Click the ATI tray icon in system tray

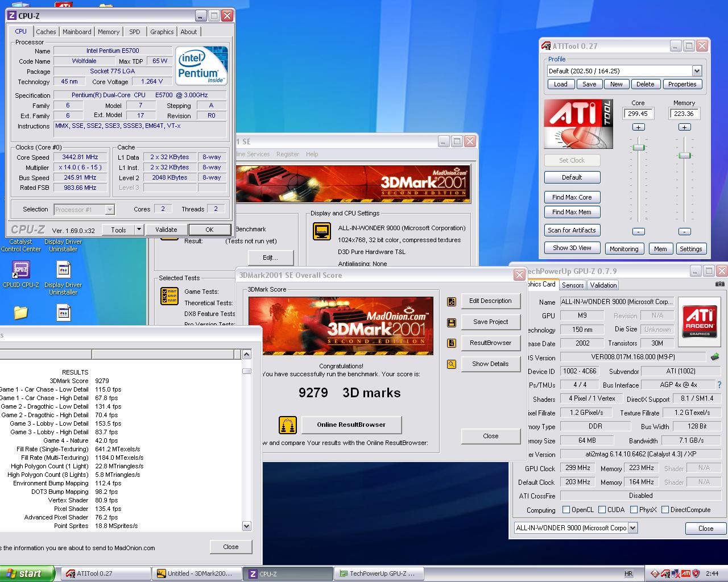click(686, 573)
